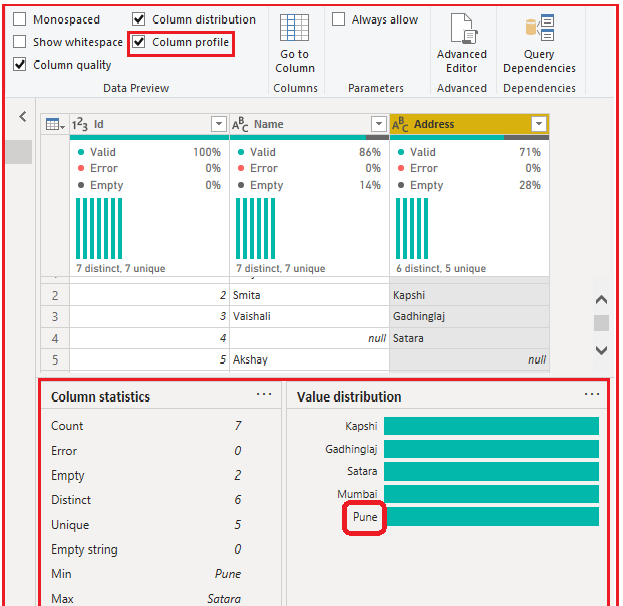Select the null Address cell in row 5

tap(470, 360)
